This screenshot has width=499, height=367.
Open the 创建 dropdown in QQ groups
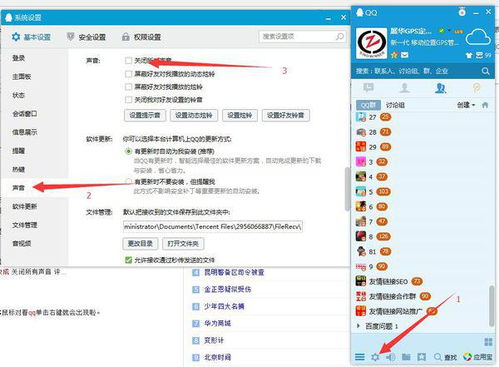tap(466, 105)
